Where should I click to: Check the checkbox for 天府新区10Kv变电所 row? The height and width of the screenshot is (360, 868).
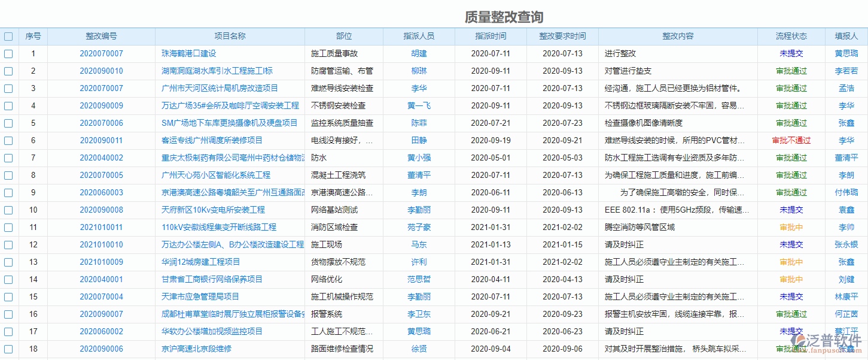[x=8, y=210]
